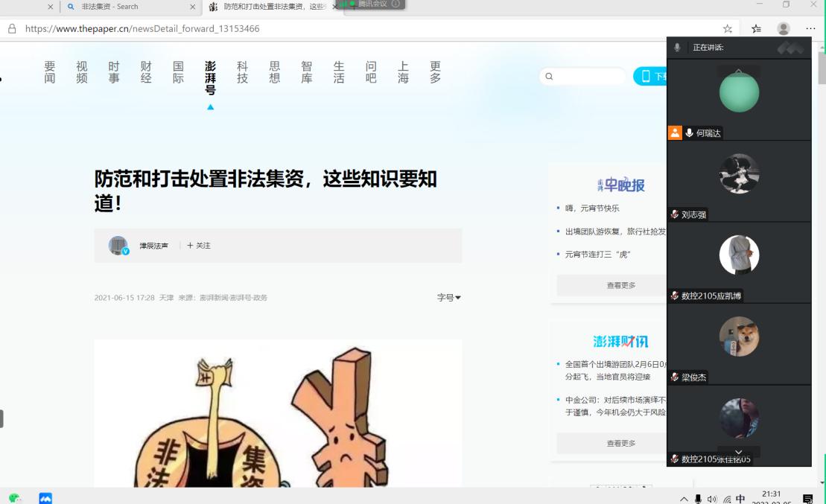Click 刘志强's avatar in meeting panel

[x=739, y=173]
